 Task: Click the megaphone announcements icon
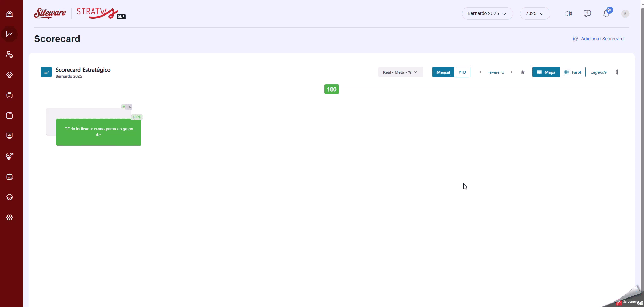[568, 14]
